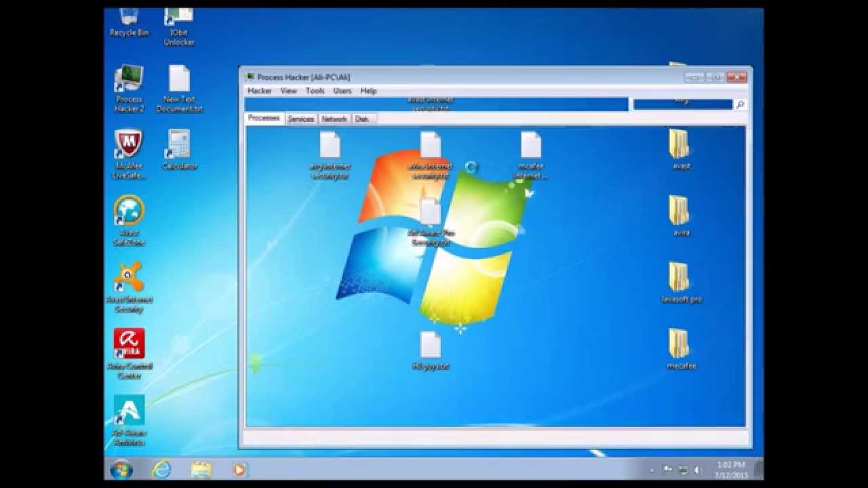Screen dimensions: 868x488
Task: Open the Action Center flag icon
Action: coord(667,470)
